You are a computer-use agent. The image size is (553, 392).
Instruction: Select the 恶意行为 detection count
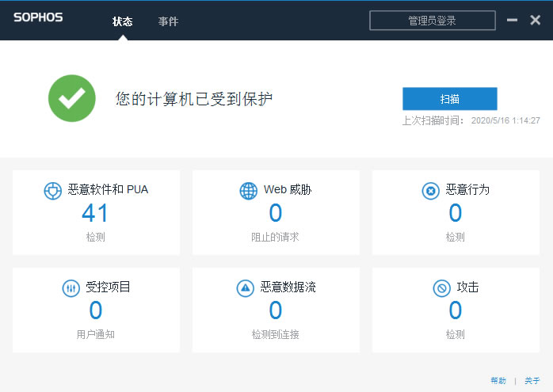point(455,213)
